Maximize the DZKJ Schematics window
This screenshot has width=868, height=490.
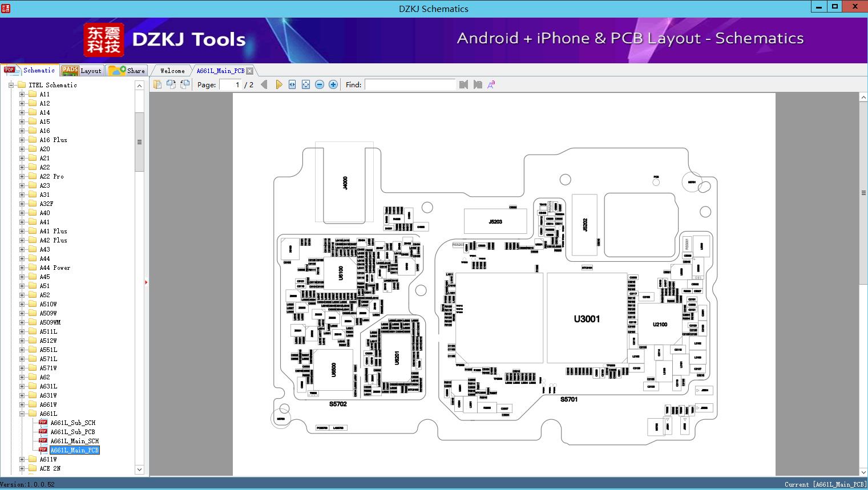(x=834, y=7)
